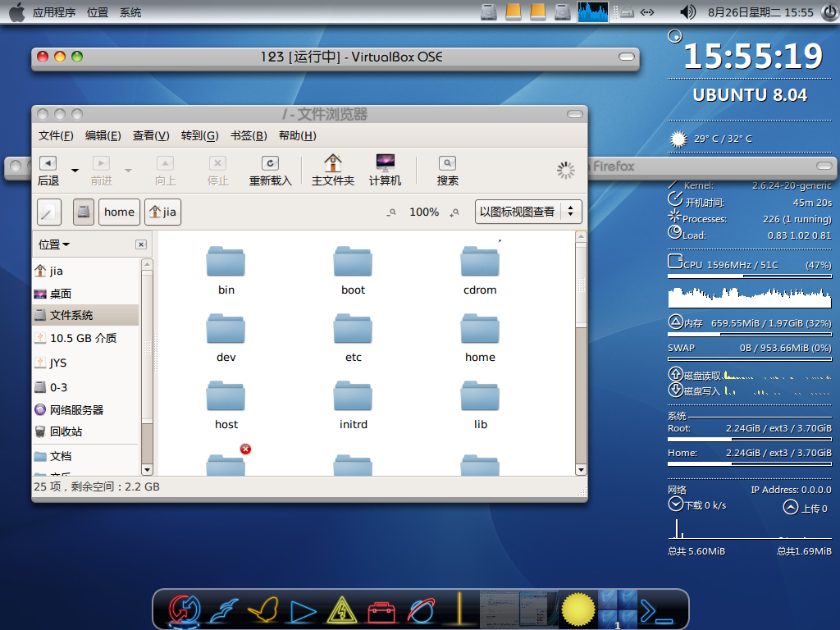Click the date and time clock in top panel
This screenshot has width=840, height=630.
(760, 12)
